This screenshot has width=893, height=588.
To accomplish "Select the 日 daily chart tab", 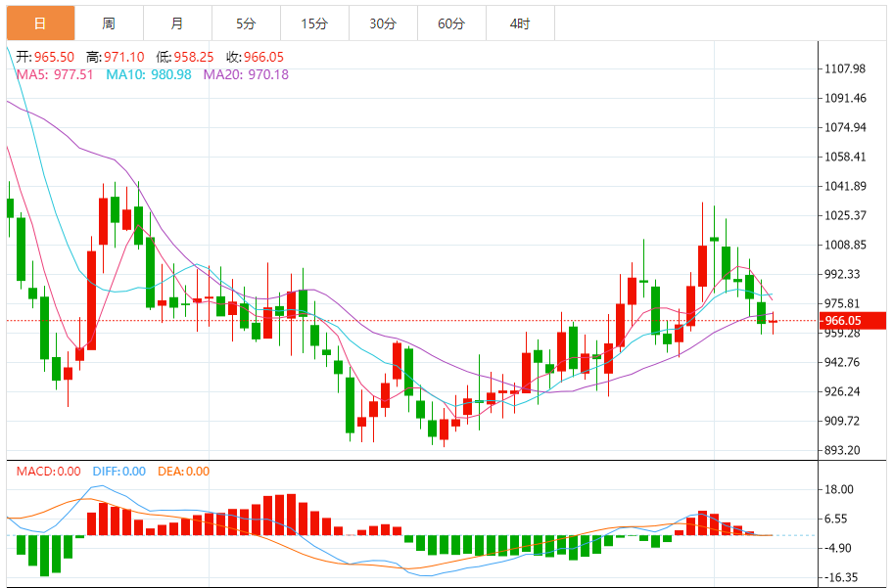I will (40, 23).
